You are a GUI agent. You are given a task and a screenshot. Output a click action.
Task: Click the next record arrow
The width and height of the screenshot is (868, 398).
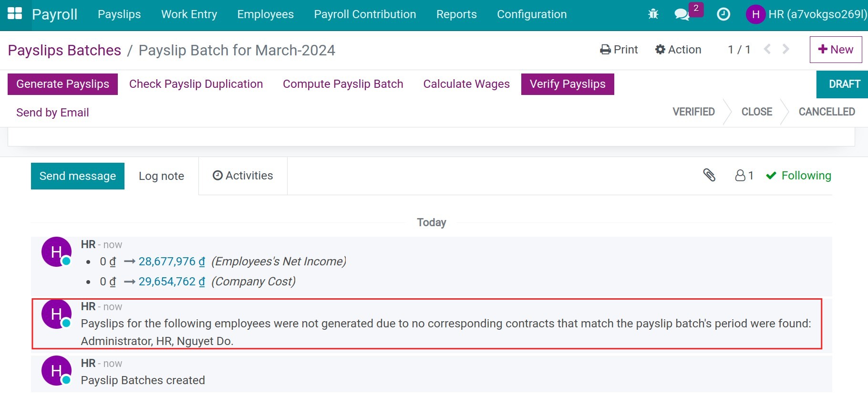[x=785, y=49]
